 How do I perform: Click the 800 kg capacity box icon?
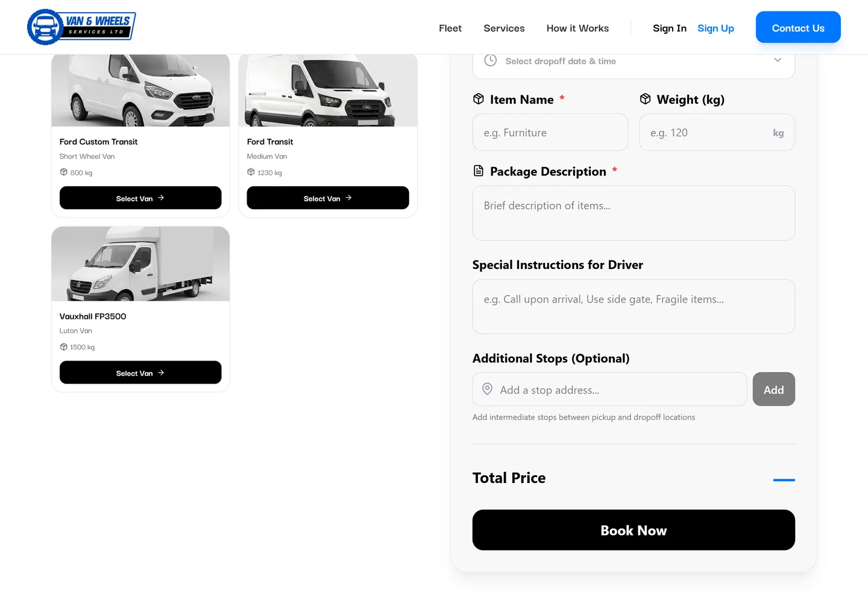63,172
